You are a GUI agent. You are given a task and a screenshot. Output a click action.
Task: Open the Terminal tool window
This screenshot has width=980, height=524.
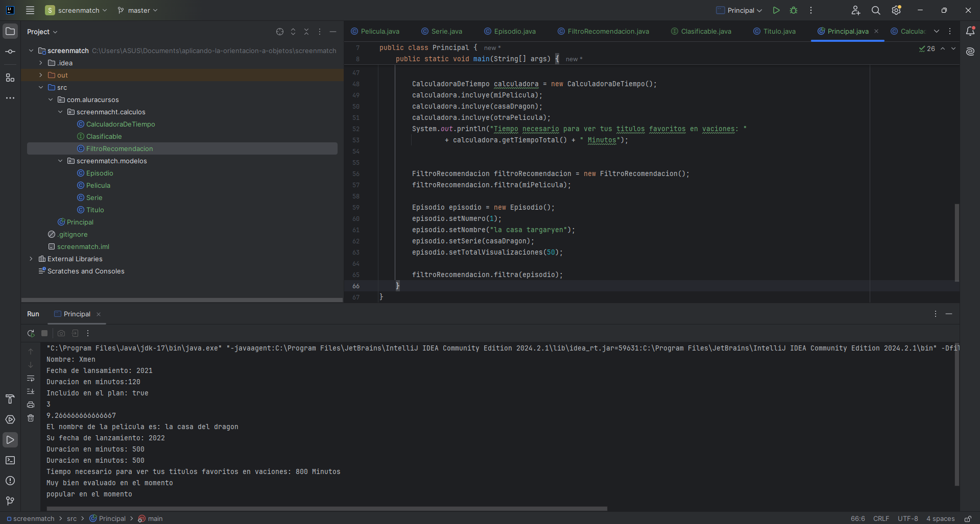10,460
